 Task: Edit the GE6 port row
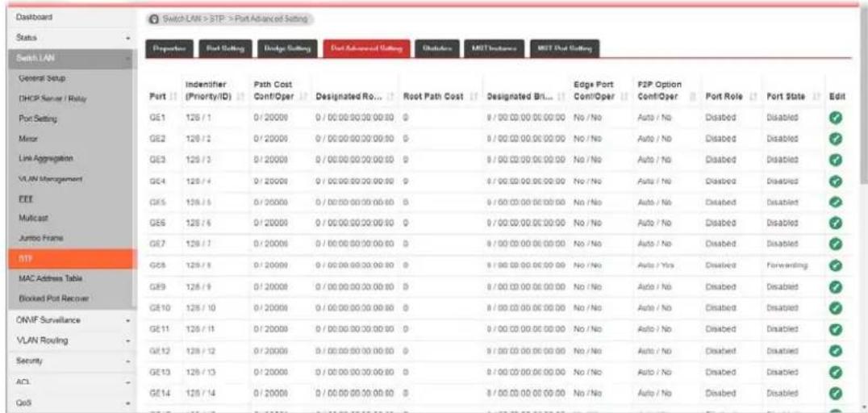pyautogui.click(x=835, y=223)
